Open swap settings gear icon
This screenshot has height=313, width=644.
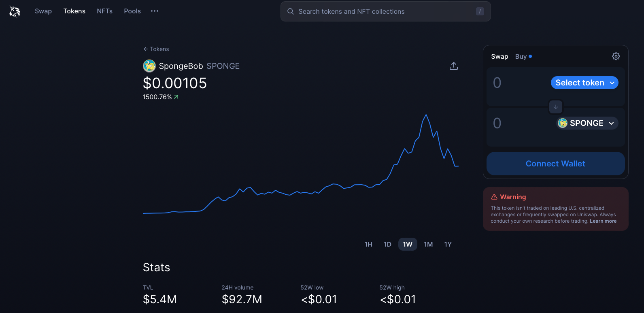tap(616, 56)
